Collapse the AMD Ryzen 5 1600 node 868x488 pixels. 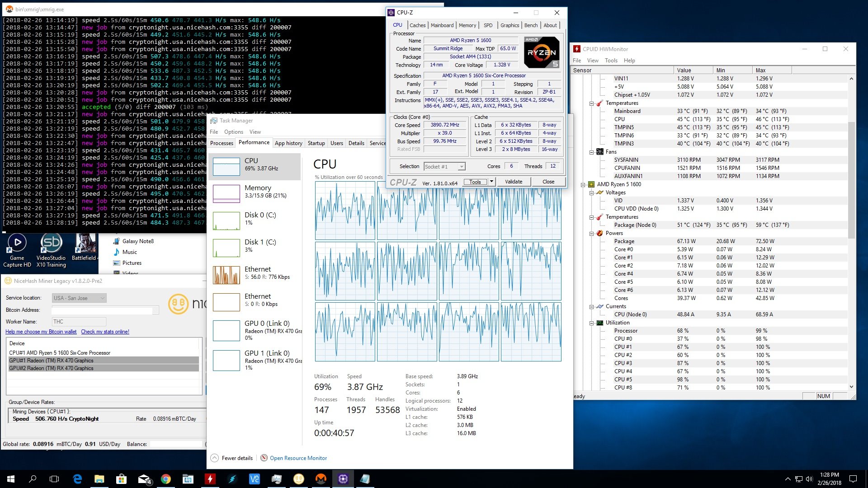[583, 185]
